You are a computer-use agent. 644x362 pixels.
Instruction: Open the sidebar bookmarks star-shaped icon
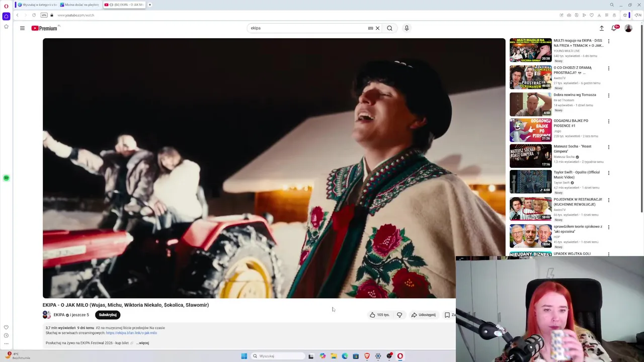click(x=6, y=27)
